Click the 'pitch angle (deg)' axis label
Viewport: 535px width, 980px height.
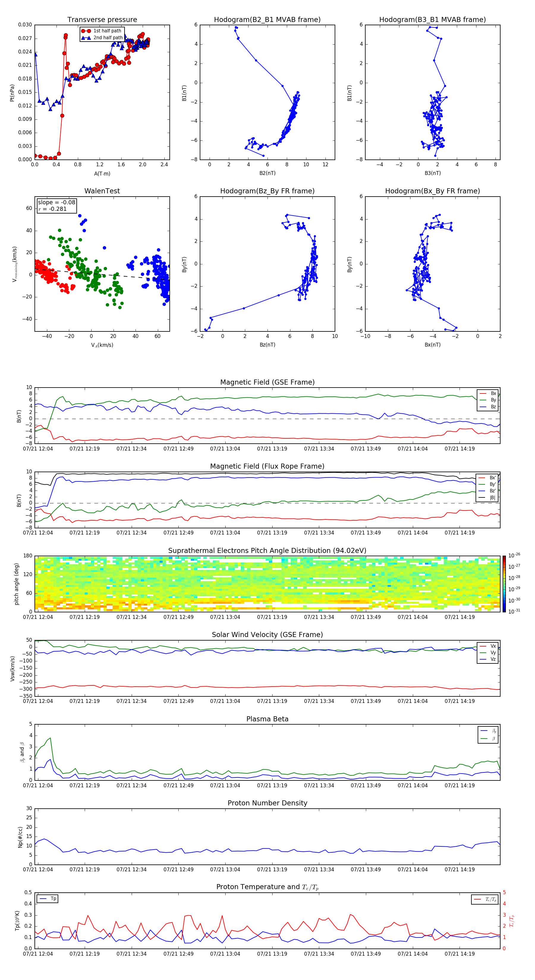[x=16, y=584]
